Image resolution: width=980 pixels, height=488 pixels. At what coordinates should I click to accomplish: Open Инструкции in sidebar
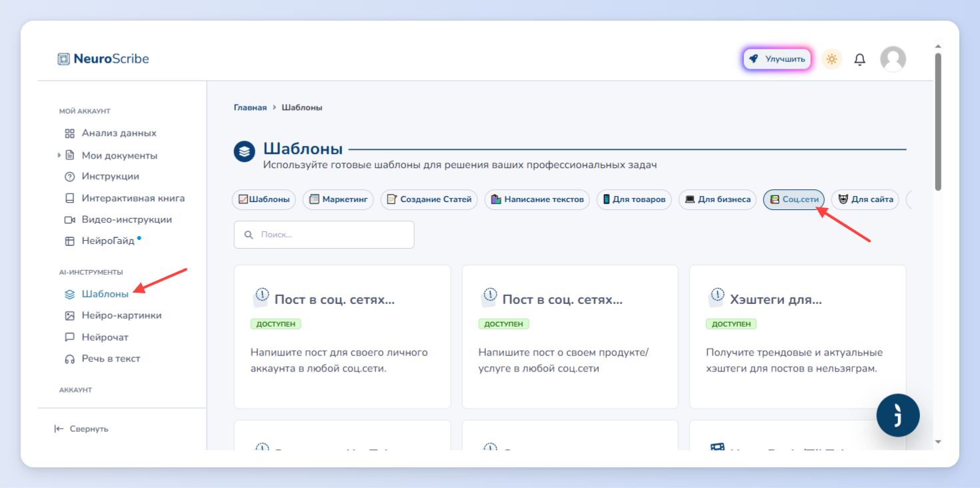coord(111,177)
